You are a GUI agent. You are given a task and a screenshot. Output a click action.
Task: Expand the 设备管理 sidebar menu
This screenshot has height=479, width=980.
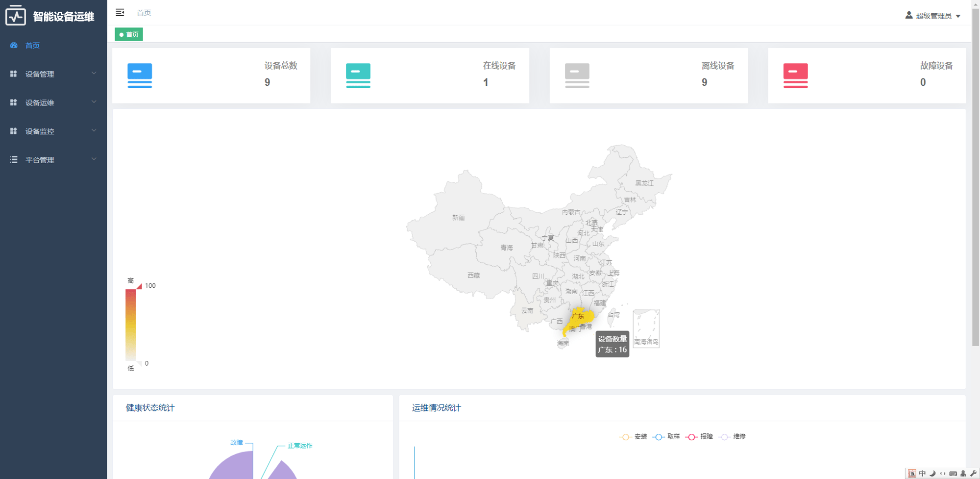pos(53,74)
